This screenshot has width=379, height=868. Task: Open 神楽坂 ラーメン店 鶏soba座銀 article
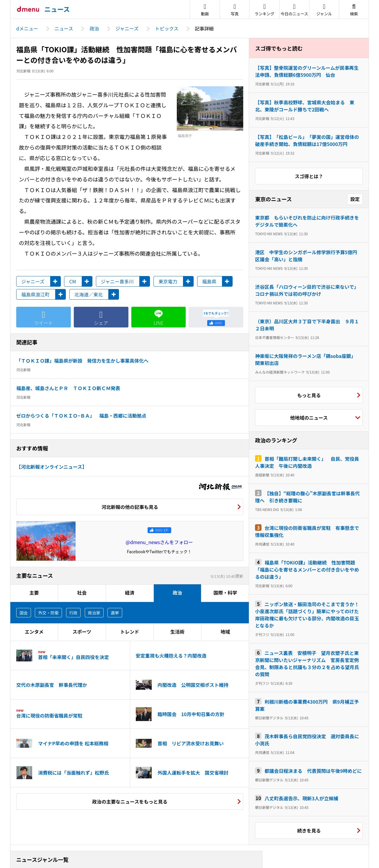305,360
